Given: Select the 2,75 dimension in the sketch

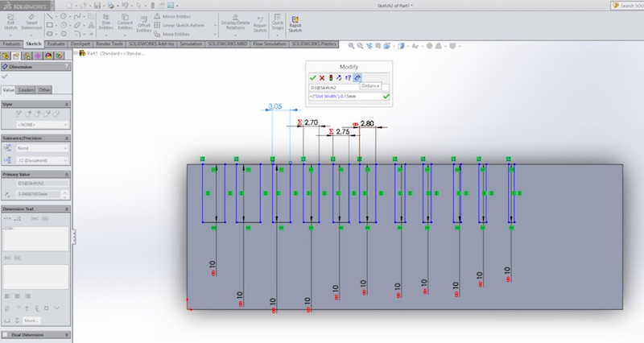Looking at the screenshot, I should click(343, 131).
